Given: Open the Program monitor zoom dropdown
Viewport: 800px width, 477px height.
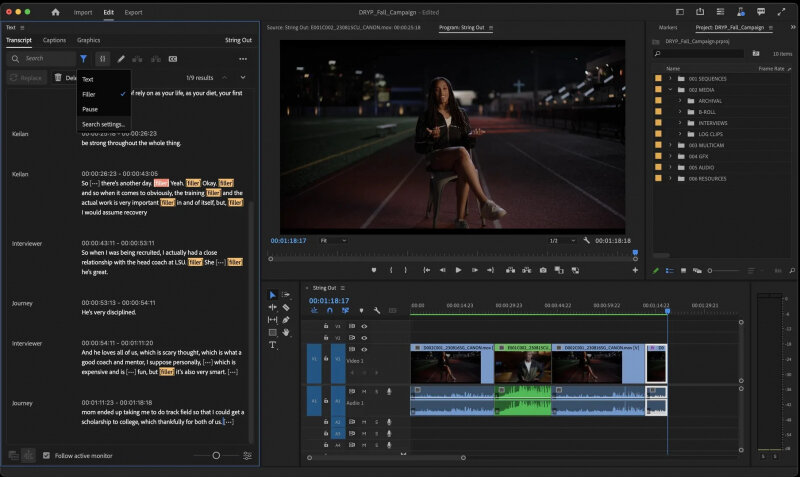Looking at the screenshot, I should click(333, 240).
